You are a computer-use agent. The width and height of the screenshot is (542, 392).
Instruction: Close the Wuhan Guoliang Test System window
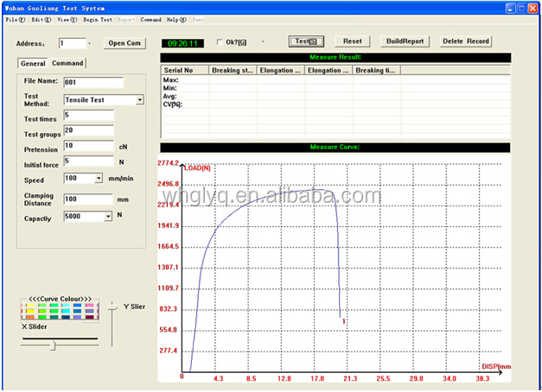pos(532,9)
